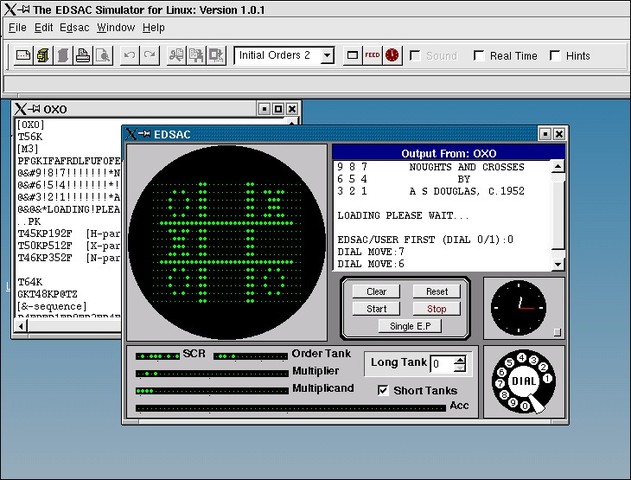Click the Multiplicand register display

pos(212,391)
